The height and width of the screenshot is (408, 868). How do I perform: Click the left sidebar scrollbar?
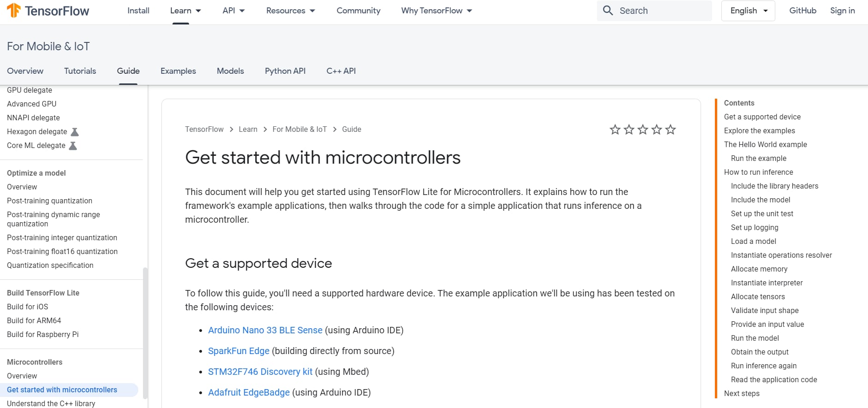[x=145, y=333]
